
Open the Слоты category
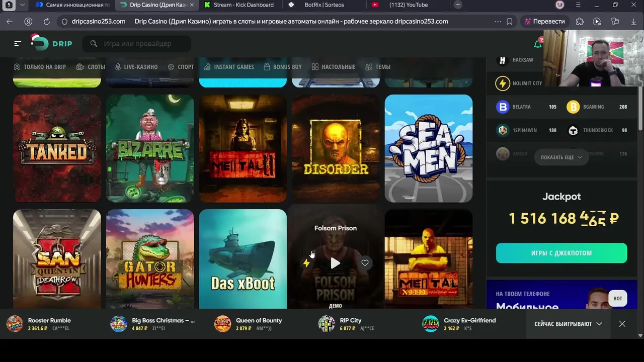[x=91, y=67]
